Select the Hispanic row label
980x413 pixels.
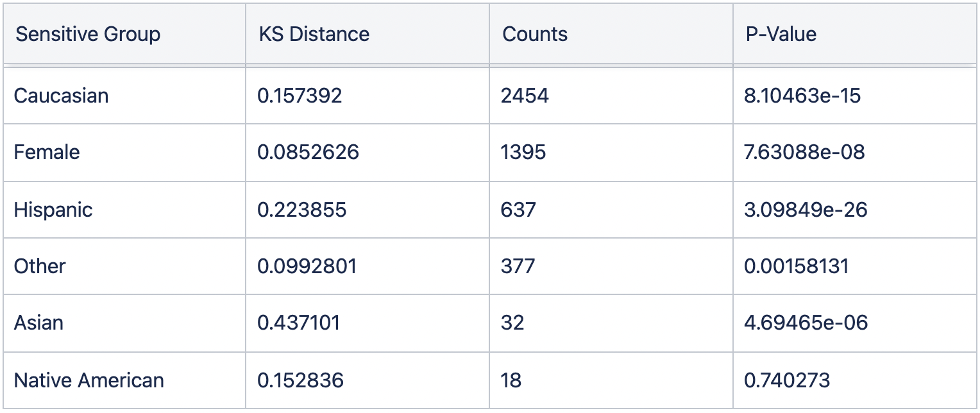[x=53, y=210]
